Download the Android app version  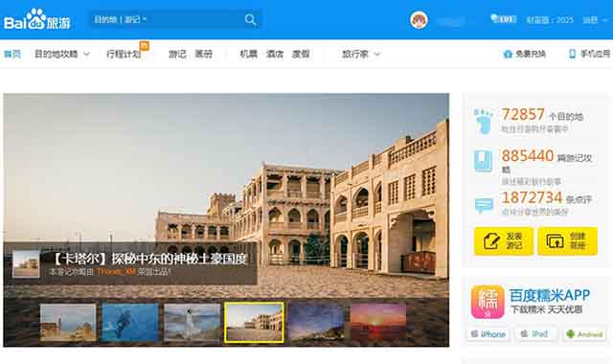[x=584, y=334]
